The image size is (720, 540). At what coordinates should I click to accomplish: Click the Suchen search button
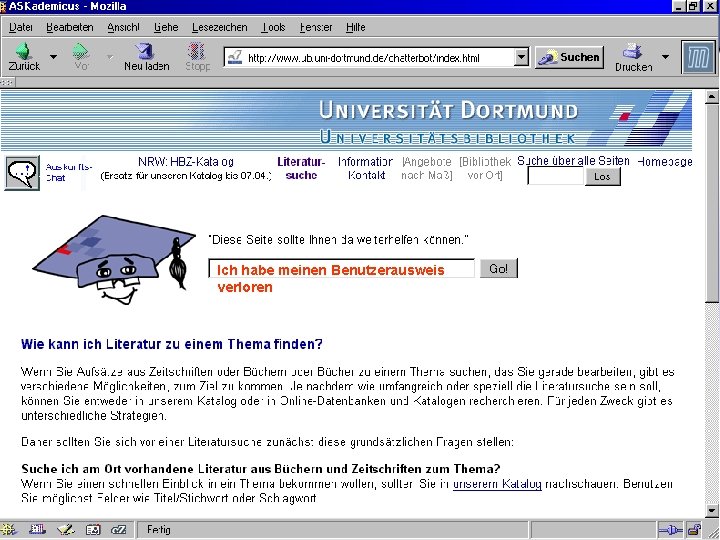click(x=569, y=57)
